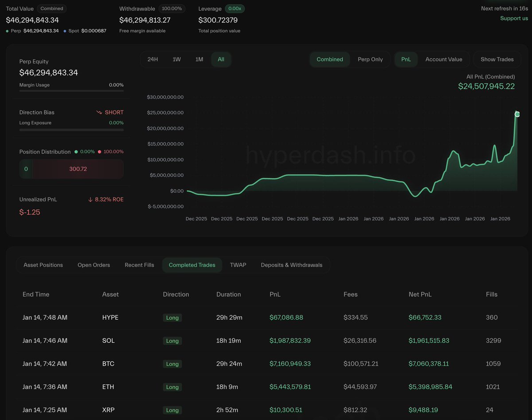
Task: Click the blue Spot legend dot
Action: point(65,31)
